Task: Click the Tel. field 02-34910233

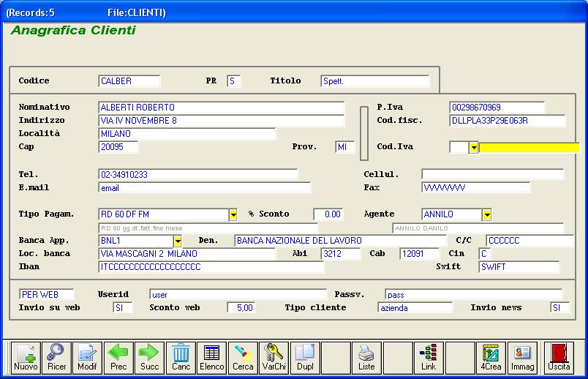Action: click(x=198, y=174)
